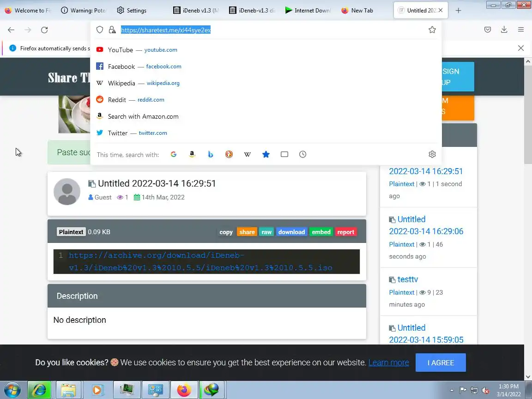
Task: Open Windows Explorer folder in taskbar
Action: (68, 390)
